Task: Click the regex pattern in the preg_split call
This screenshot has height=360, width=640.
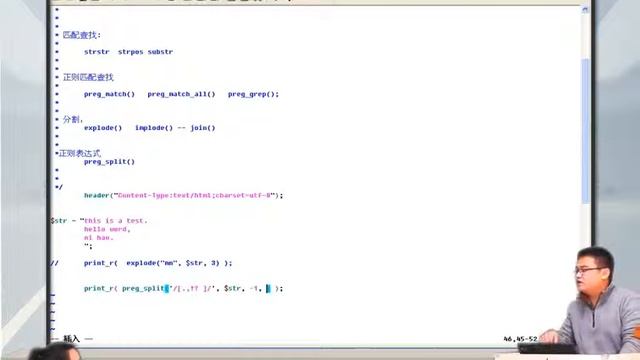Action: click(x=192, y=289)
